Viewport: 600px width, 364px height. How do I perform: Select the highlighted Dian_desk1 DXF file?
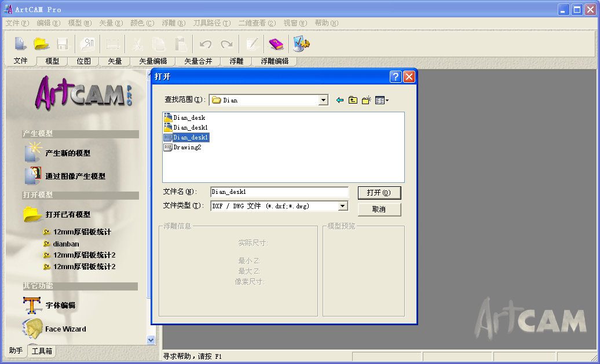186,137
